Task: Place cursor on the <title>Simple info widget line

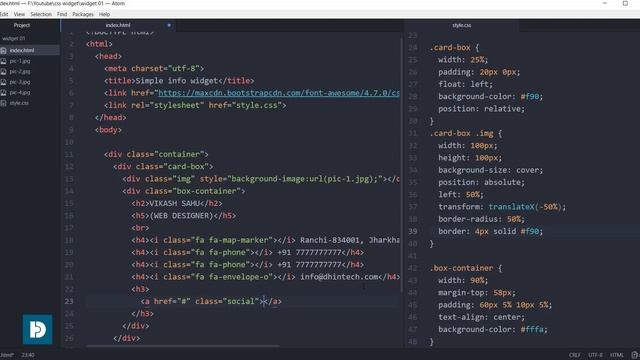Action: [179, 81]
